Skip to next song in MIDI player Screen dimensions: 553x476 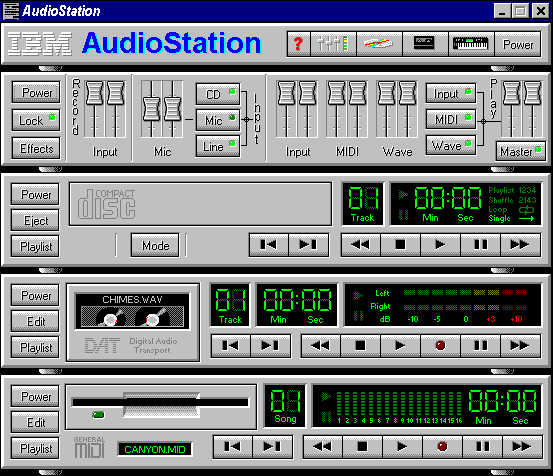pyautogui.click(x=272, y=447)
